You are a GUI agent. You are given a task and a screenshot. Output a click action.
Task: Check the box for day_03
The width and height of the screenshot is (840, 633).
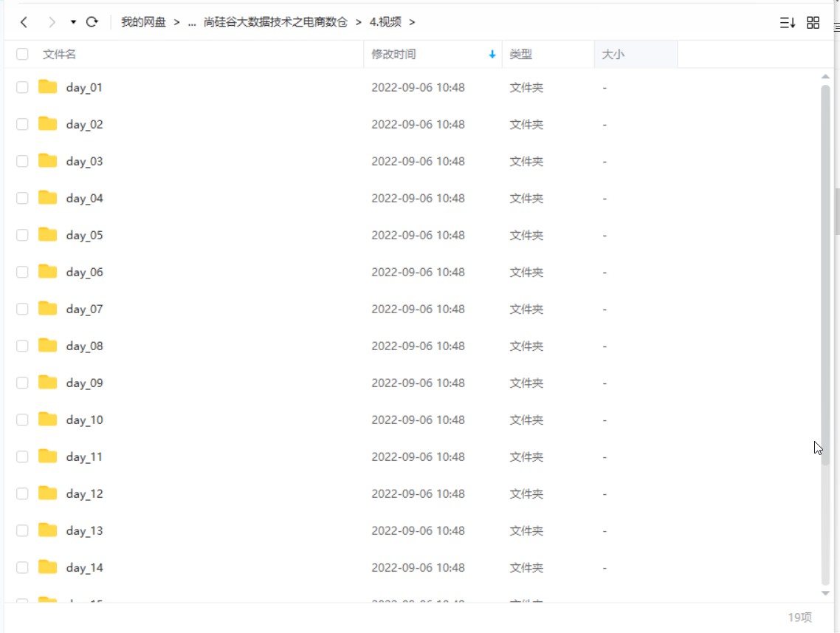pos(22,161)
